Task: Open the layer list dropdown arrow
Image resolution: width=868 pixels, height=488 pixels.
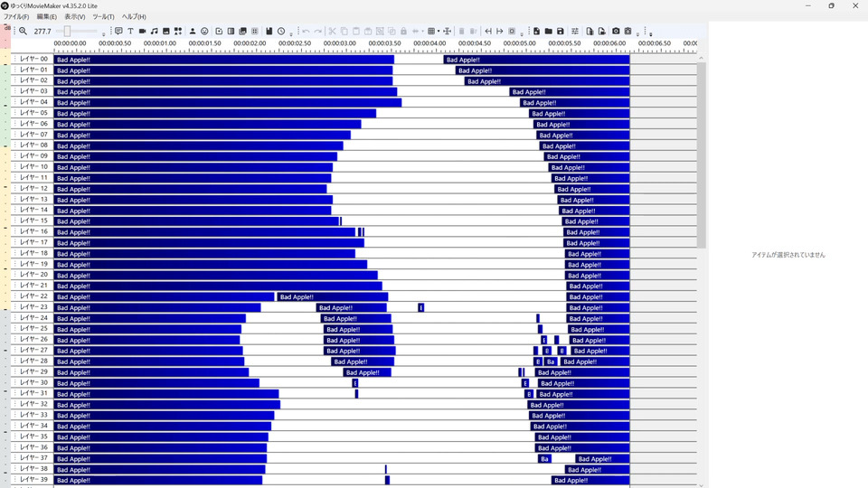Action: pos(439,31)
